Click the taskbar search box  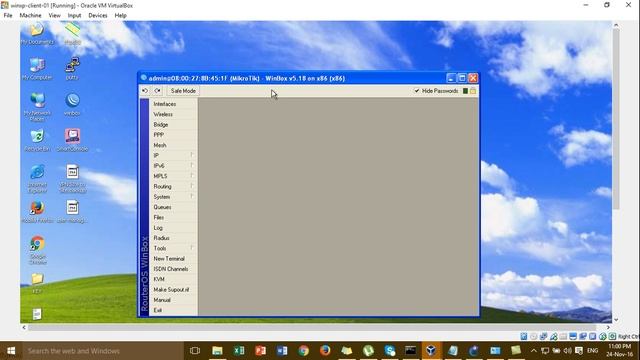pos(102,351)
